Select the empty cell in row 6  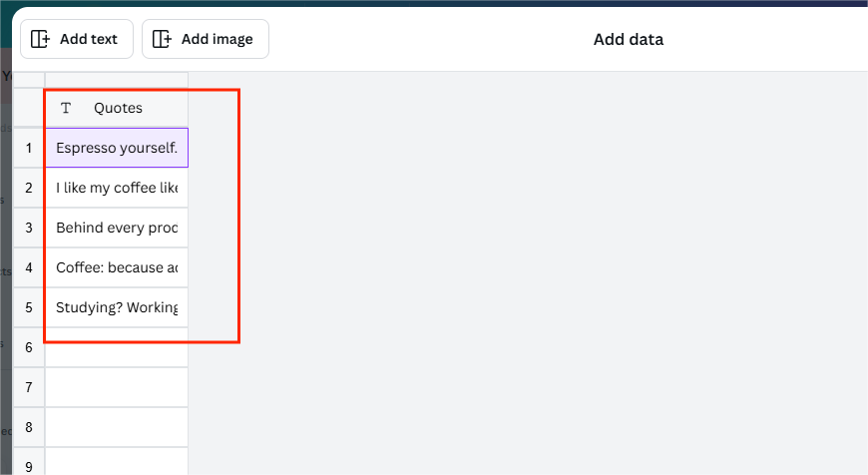(x=117, y=347)
